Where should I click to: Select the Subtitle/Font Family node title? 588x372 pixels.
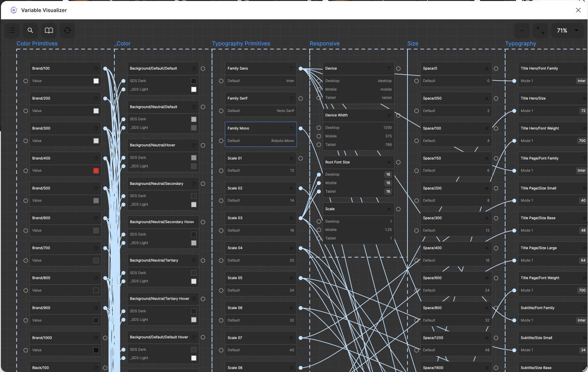pos(538,308)
